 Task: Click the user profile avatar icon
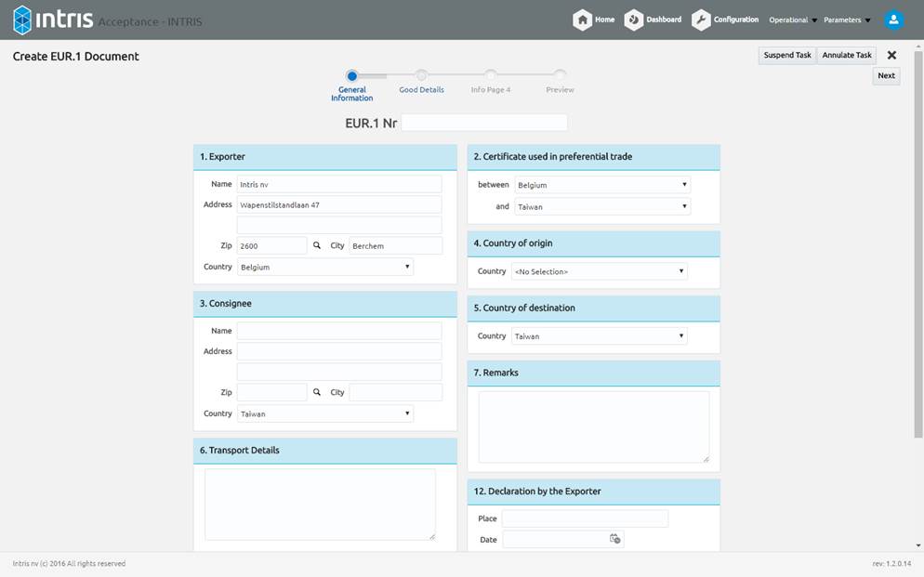click(x=893, y=20)
